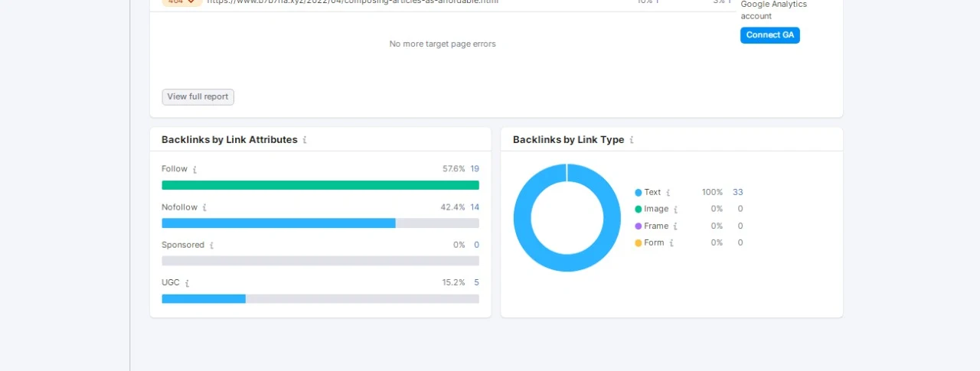This screenshot has height=371, width=980.
Task: Click the 100% Text percentage
Action: pos(712,192)
